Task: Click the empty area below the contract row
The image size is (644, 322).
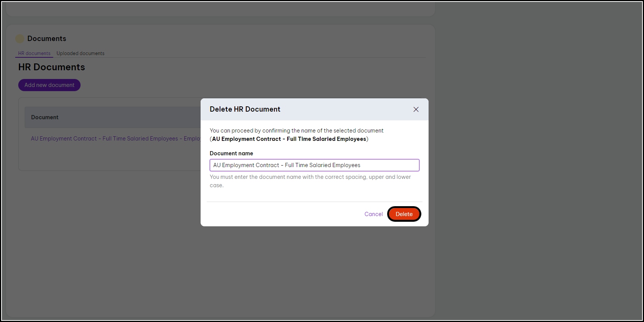Action: tap(110, 158)
